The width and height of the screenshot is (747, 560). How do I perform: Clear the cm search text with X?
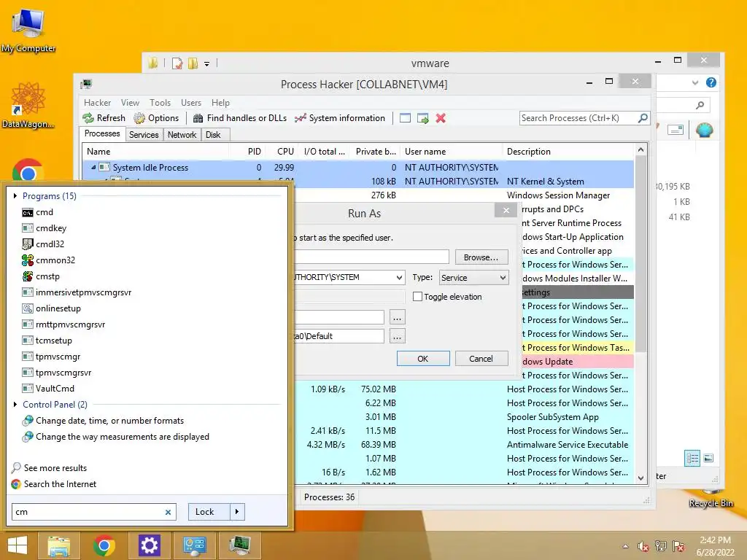pos(168,513)
